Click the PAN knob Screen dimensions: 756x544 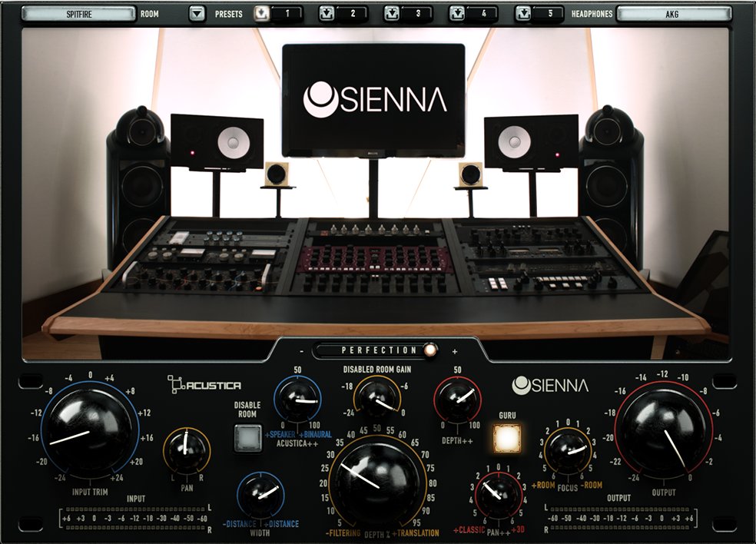(x=187, y=453)
